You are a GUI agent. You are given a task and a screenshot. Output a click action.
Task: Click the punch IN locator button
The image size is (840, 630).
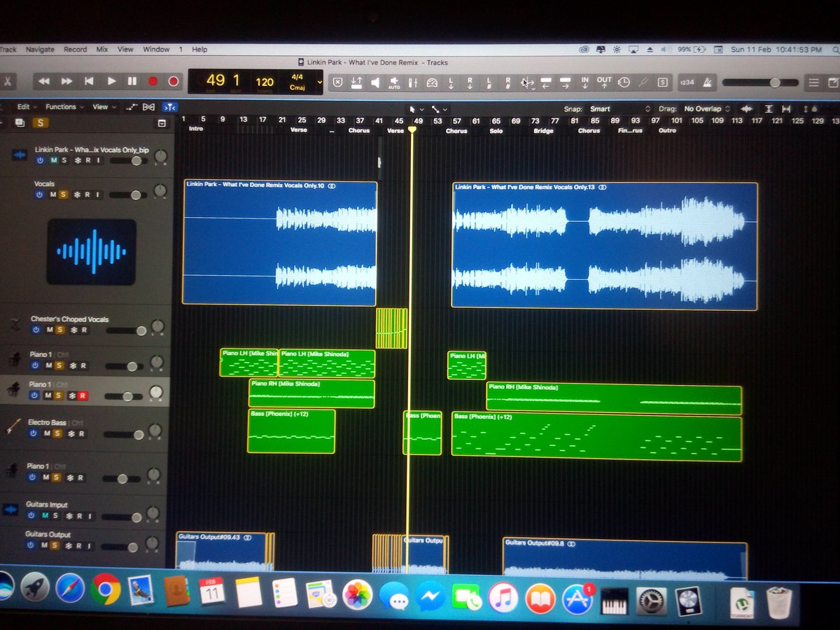[584, 83]
